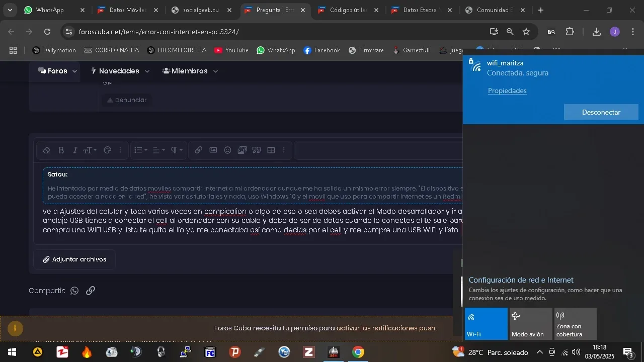Enable Zona con cobertura tile
644x362 pixels.
[576, 324]
